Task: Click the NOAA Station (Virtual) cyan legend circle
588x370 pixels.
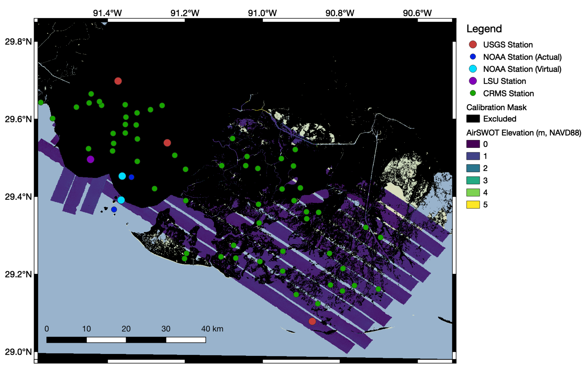Action: point(473,69)
